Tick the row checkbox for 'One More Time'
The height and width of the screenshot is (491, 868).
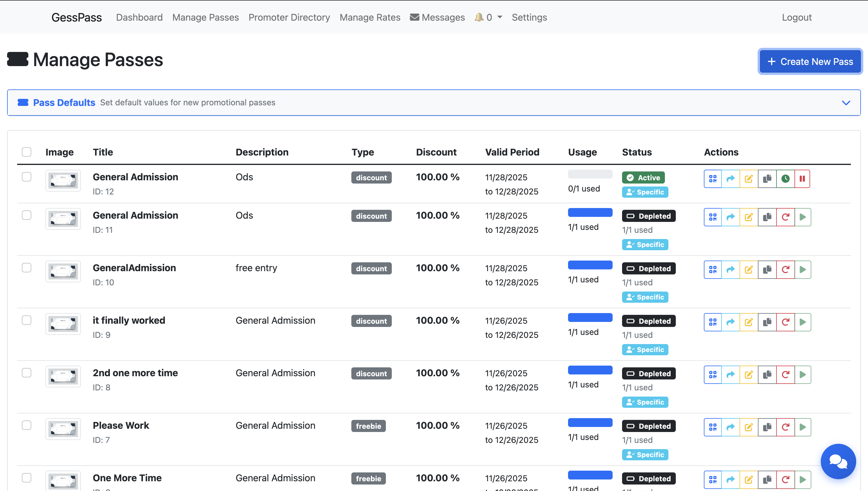[x=26, y=478]
